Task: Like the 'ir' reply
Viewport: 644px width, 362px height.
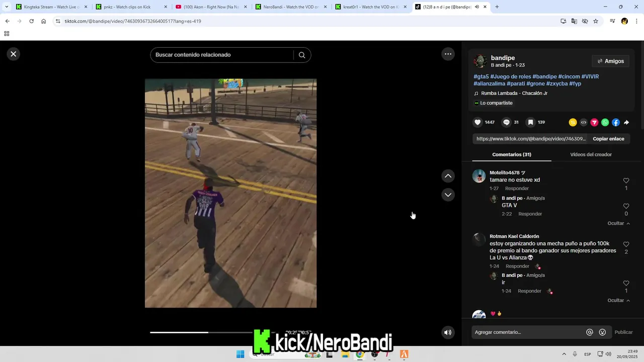Action: click(626, 284)
